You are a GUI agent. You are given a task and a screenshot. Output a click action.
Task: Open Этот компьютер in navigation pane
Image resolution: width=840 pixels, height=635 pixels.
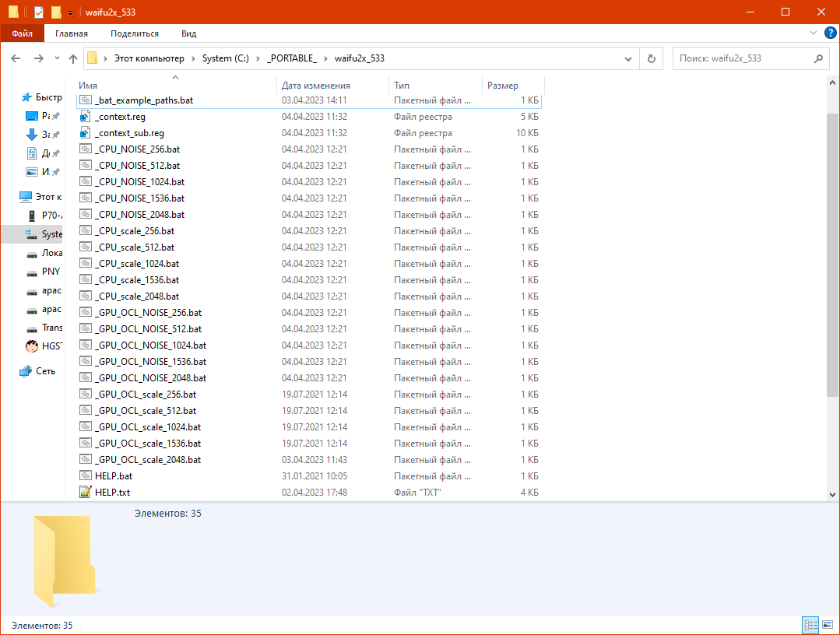pos(40,197)
